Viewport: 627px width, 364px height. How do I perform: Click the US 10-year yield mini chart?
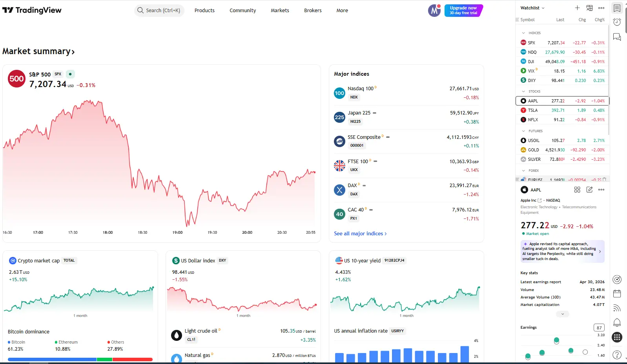(x=406, y=300)
